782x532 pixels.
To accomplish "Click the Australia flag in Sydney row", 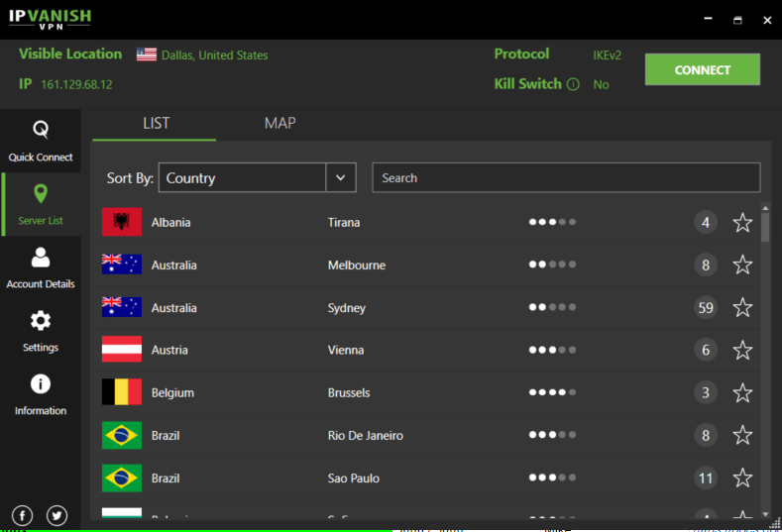I will pyautogui.click(x=122, y=307).
